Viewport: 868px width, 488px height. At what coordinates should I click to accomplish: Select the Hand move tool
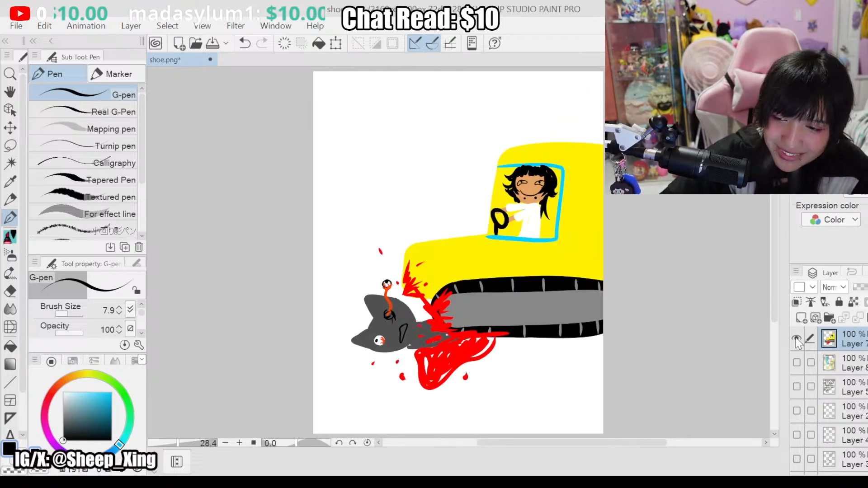10,92
